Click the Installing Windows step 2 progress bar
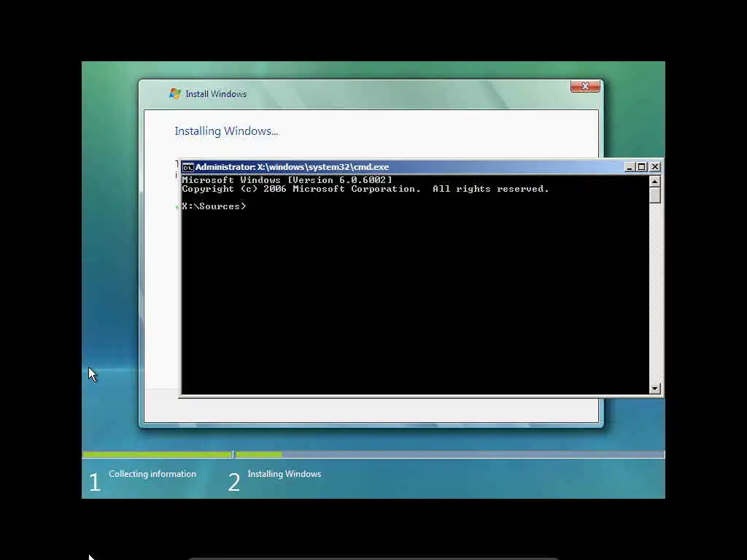Screen dimensions: 747x560 [x=449, y=455]
